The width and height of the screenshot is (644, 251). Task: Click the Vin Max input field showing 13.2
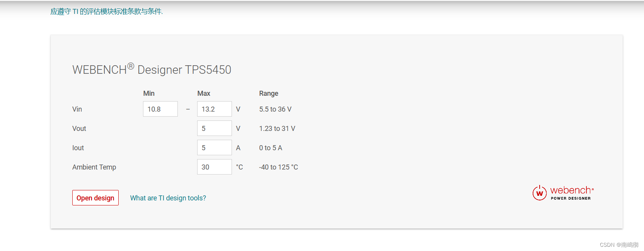point(215,109)
